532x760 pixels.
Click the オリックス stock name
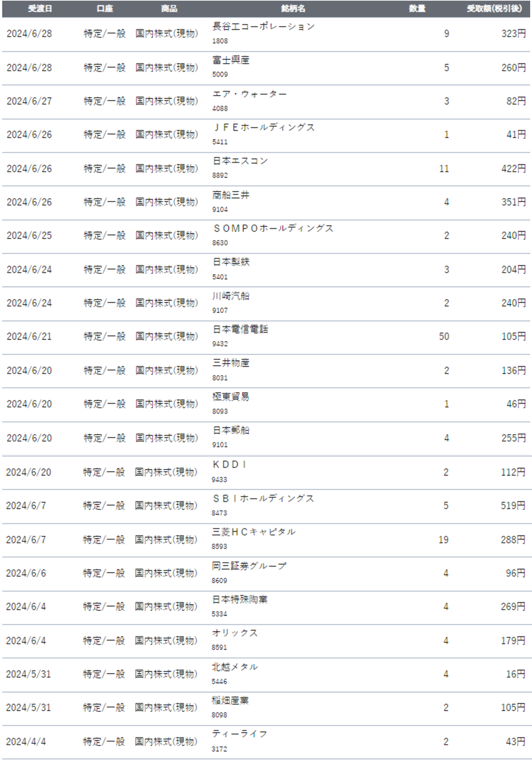pos(235,633)
